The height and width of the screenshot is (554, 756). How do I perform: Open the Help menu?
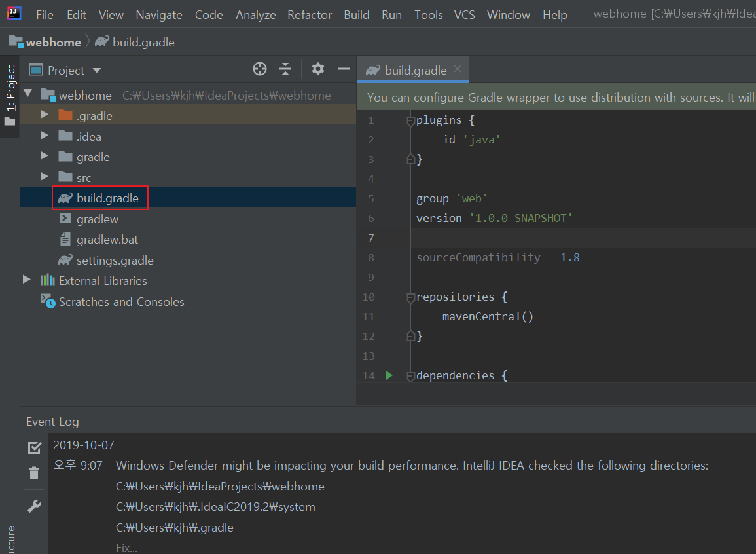pos(554,15)
